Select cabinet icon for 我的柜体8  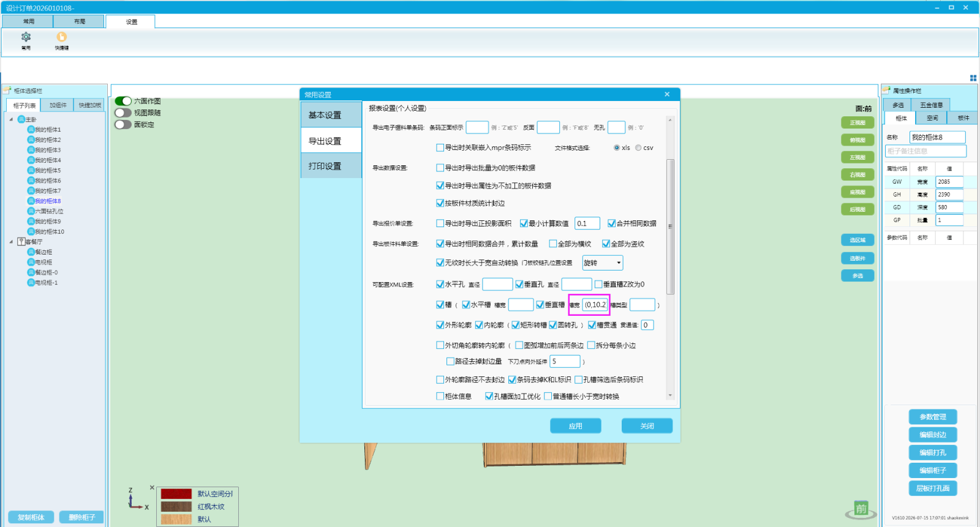point(31,201)
